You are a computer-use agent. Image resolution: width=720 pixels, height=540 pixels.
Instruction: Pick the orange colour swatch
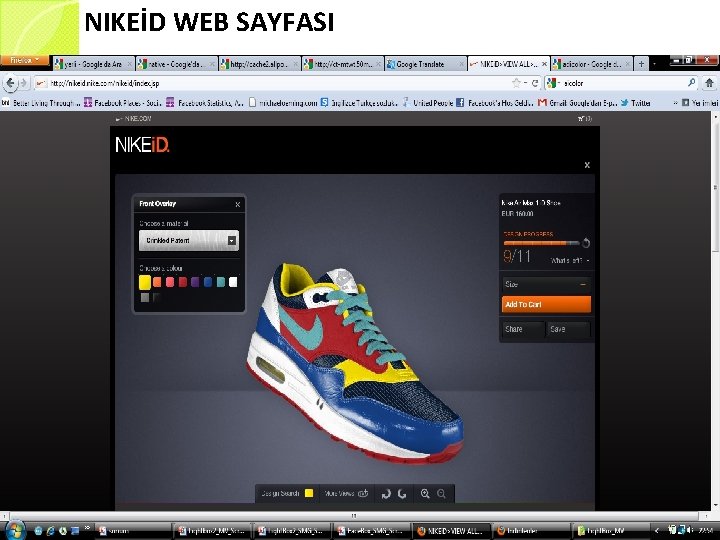click(x=157, y=282)
